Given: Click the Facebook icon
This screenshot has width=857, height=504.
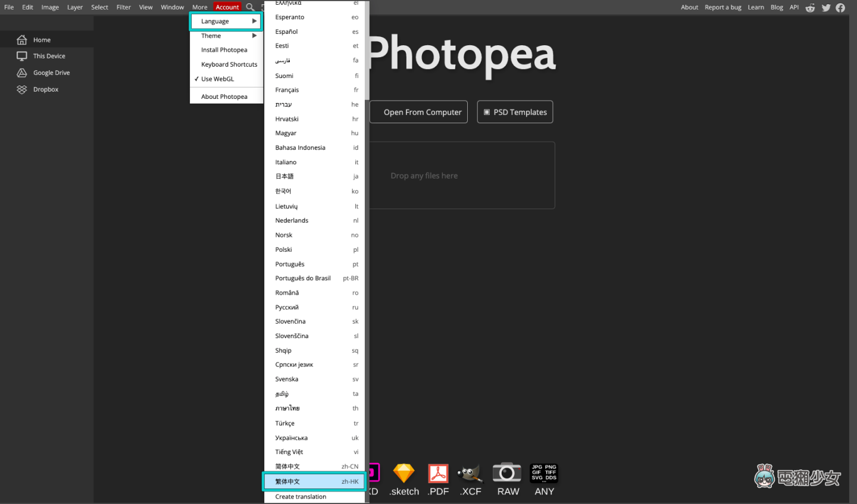Looking at the screenshot, I should tap(840, 7).
